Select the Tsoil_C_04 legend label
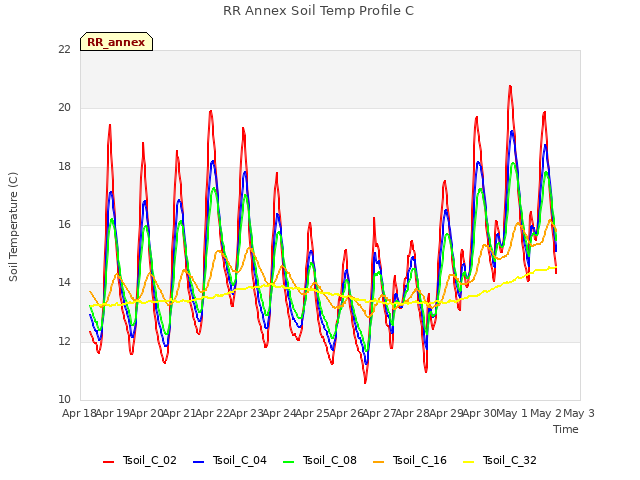The width and height of the screenshot is (640, 480). click(240, 460)
